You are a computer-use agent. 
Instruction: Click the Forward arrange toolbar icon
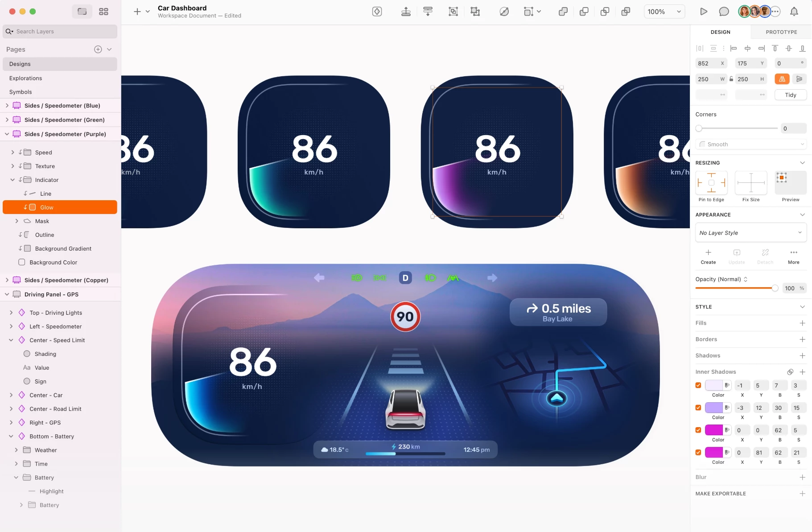point(406,12)
